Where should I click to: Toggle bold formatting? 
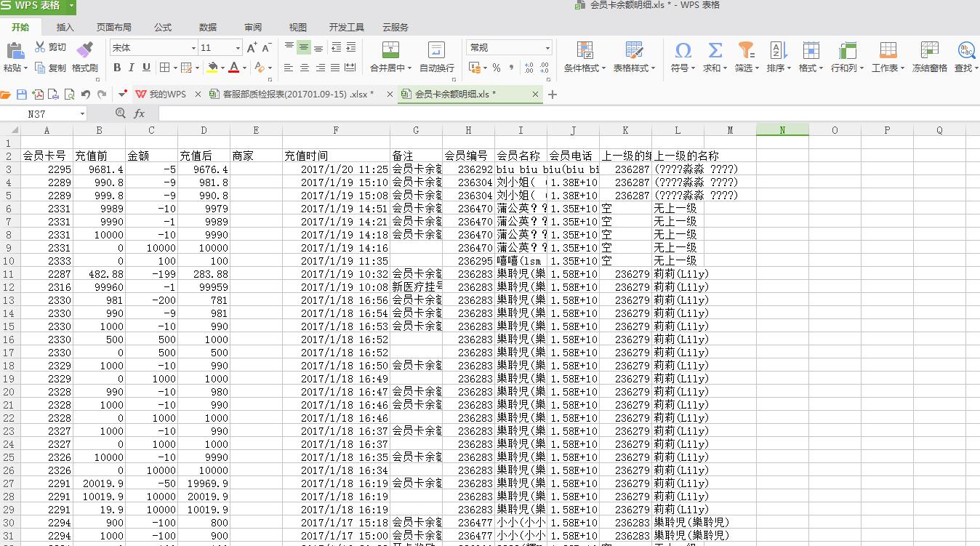point(117,68)
